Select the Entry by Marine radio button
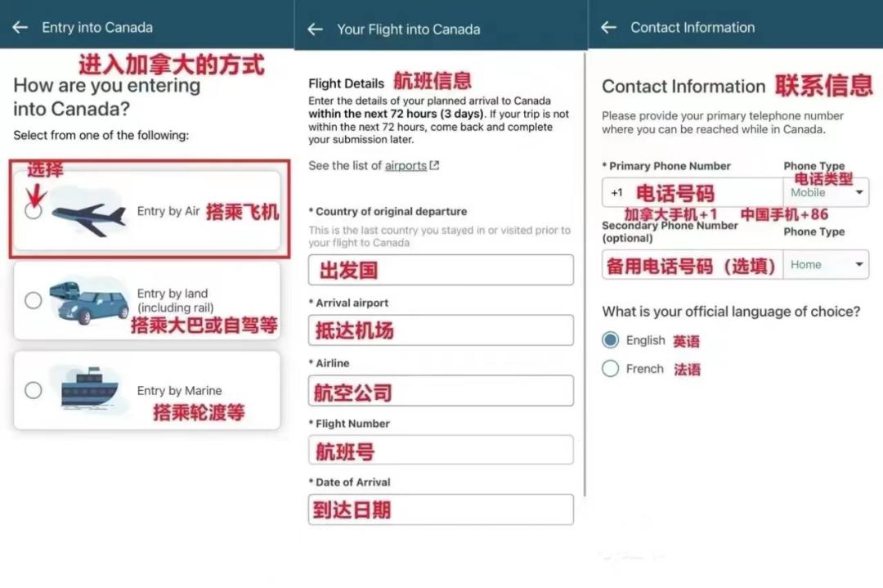 [34, 390]
